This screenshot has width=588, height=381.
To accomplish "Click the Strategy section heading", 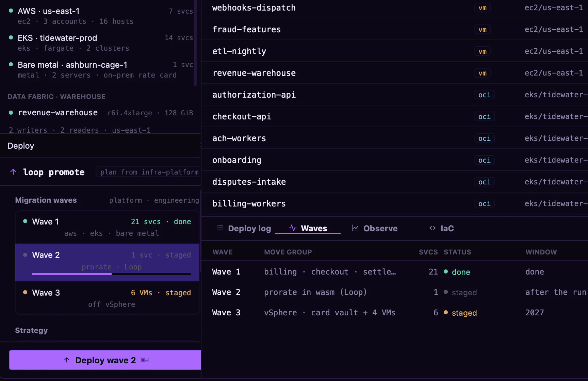I will coord(31,330).
